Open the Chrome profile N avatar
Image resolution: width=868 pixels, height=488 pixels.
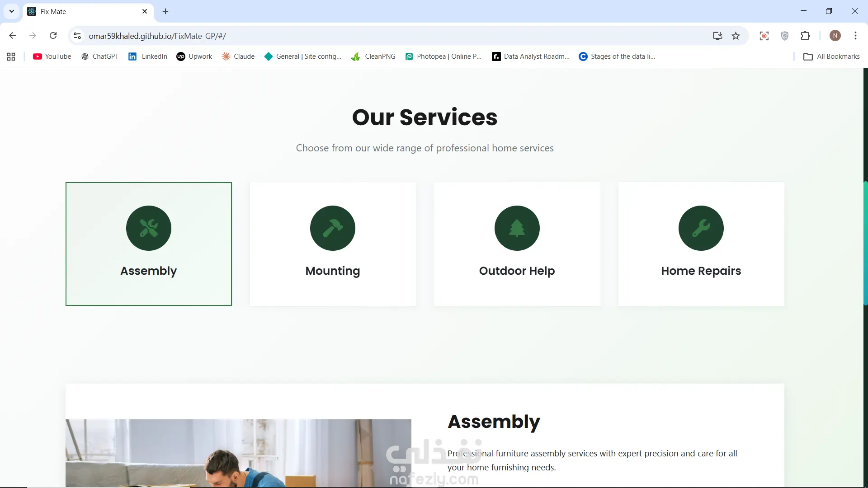835,36
